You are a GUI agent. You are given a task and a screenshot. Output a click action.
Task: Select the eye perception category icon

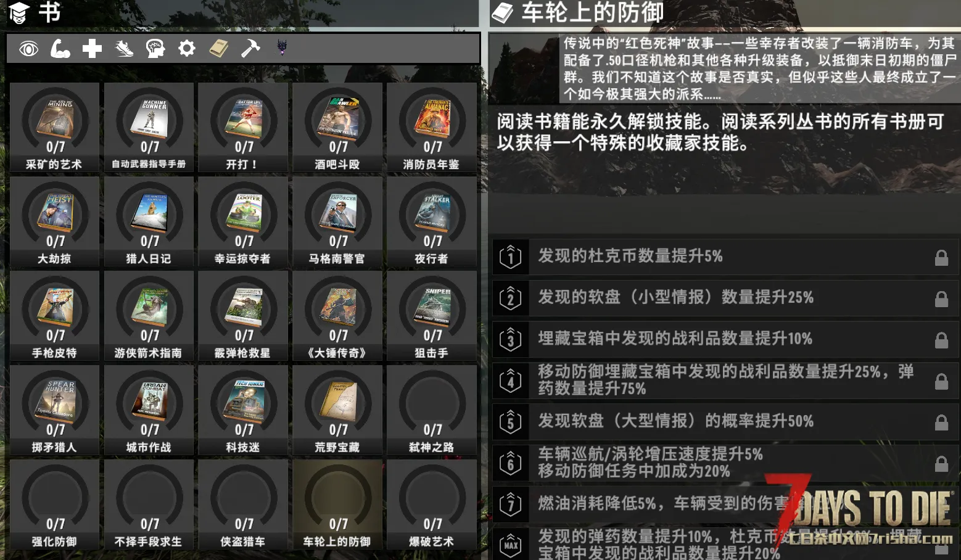point(28,49)
